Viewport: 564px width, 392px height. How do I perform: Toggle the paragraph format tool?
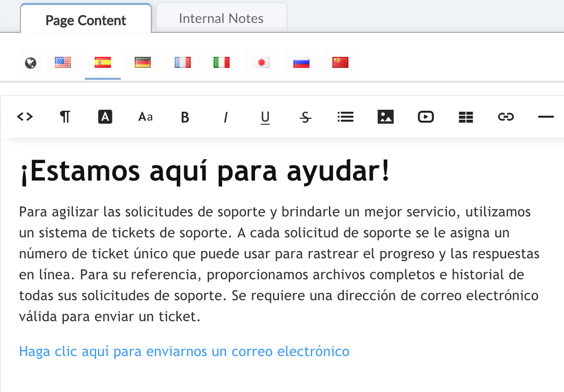coord(64,117)
